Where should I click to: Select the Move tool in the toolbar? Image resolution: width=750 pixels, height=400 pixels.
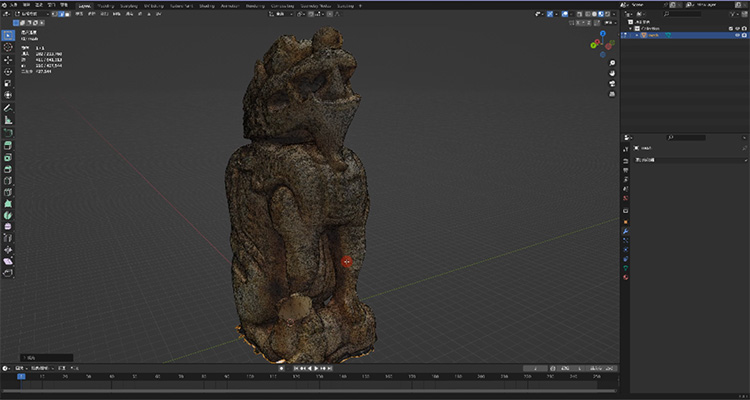coord(8,60)
